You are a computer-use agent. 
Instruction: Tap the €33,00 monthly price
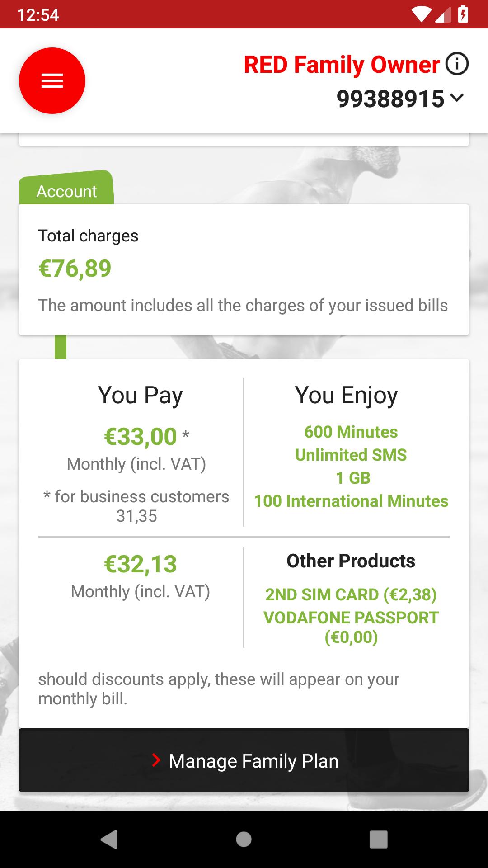(x=141, y=437)
